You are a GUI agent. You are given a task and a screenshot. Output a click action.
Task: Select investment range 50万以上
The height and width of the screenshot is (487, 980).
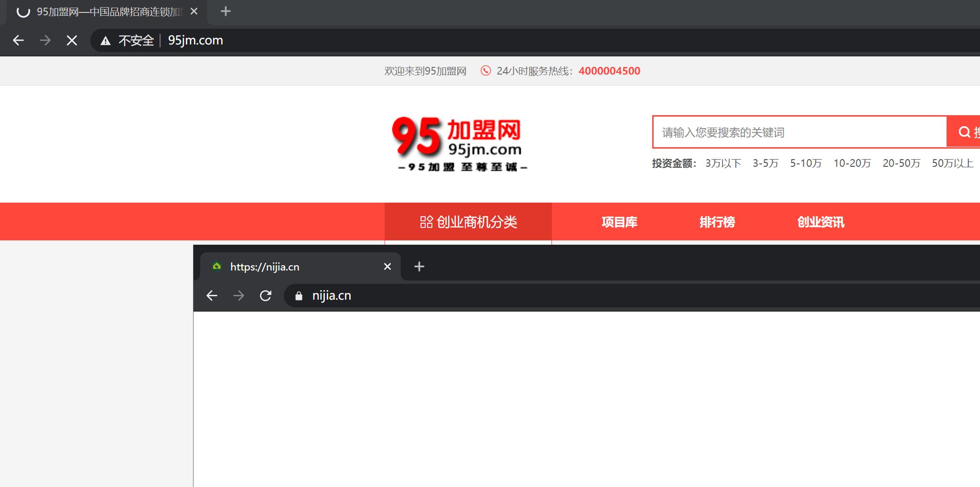(952, 163)
